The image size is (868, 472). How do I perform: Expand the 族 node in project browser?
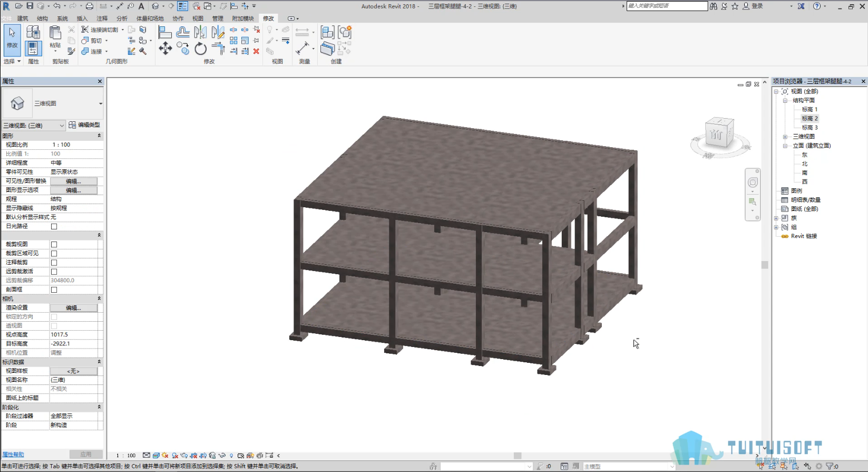pos(776,218)
